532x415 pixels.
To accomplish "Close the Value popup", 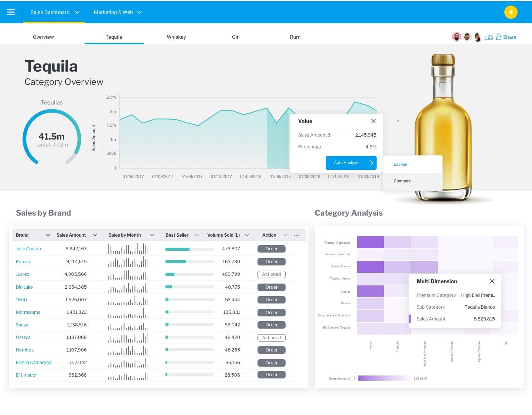I will [x=373, y=121].
